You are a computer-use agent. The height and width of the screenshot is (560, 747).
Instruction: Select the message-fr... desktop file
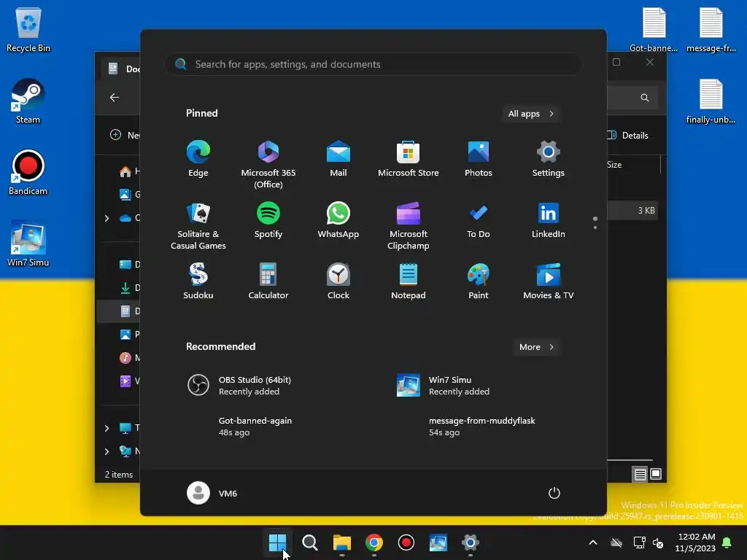(x=711, y=30)
